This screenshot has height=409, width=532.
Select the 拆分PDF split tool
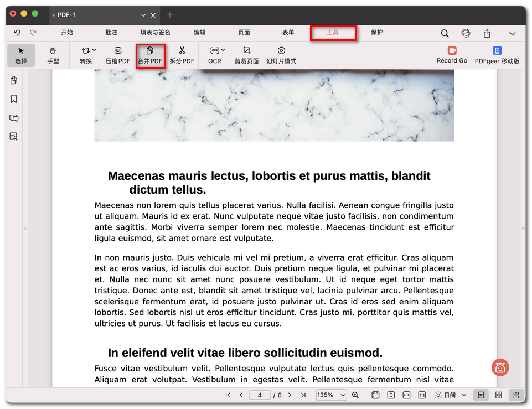[x=182, y=55]
